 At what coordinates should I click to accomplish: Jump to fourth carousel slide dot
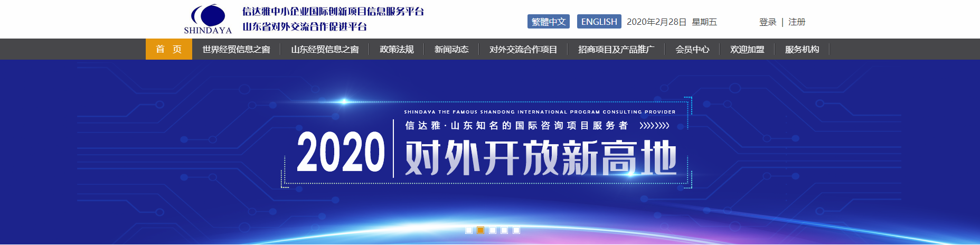tap(504, 230)
